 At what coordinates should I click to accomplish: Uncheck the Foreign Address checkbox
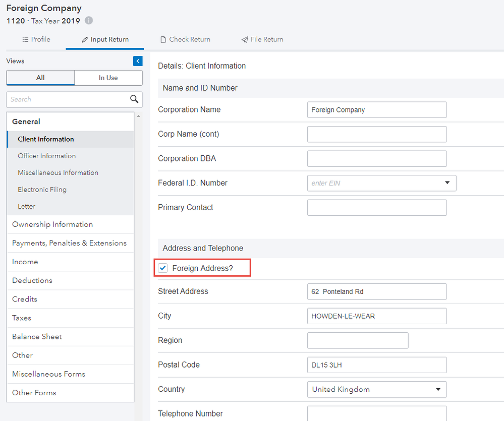[x=163, y=268]
